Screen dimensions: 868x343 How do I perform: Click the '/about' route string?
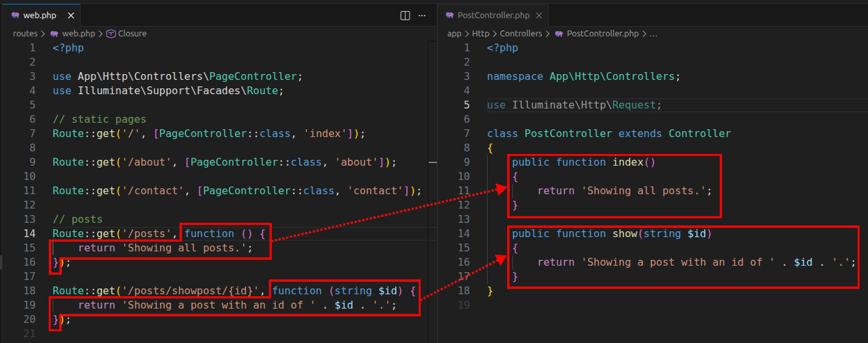tap(147, 162)
